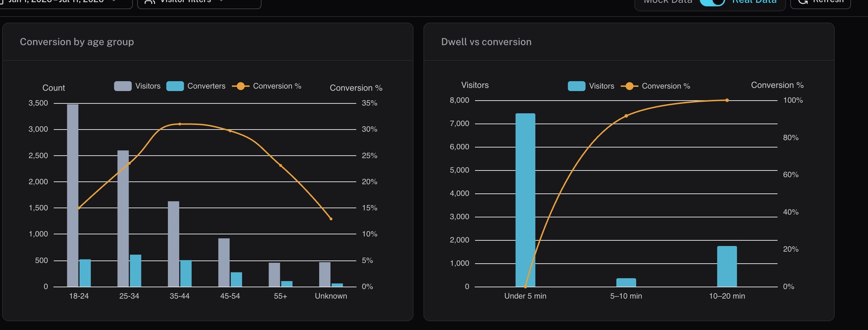Image resolution: width=868 pixels, height=330 pixels.
Task: Toggle blue Converters legend swatch
Action: [175, 86]
